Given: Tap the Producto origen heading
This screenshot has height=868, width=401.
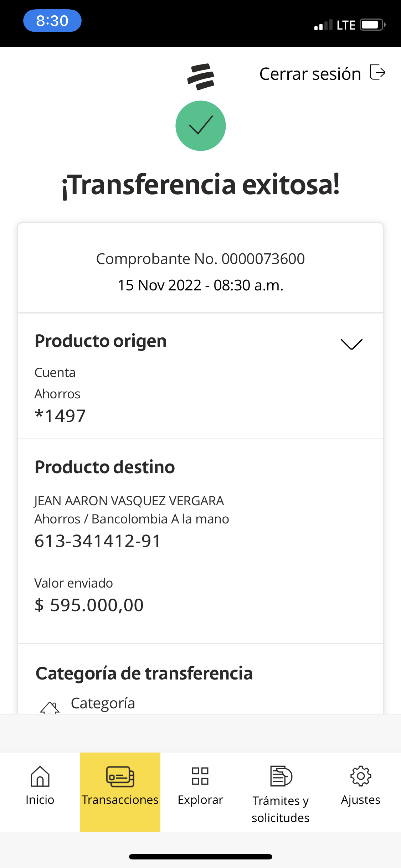Looking at the screenshot, I should pyautogui.click(x=101, y=341).
